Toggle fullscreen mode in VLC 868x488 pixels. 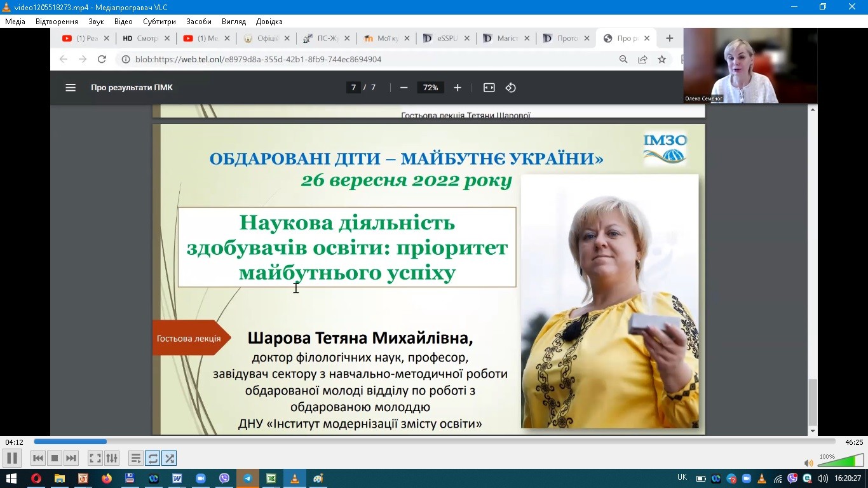[94, 457]
